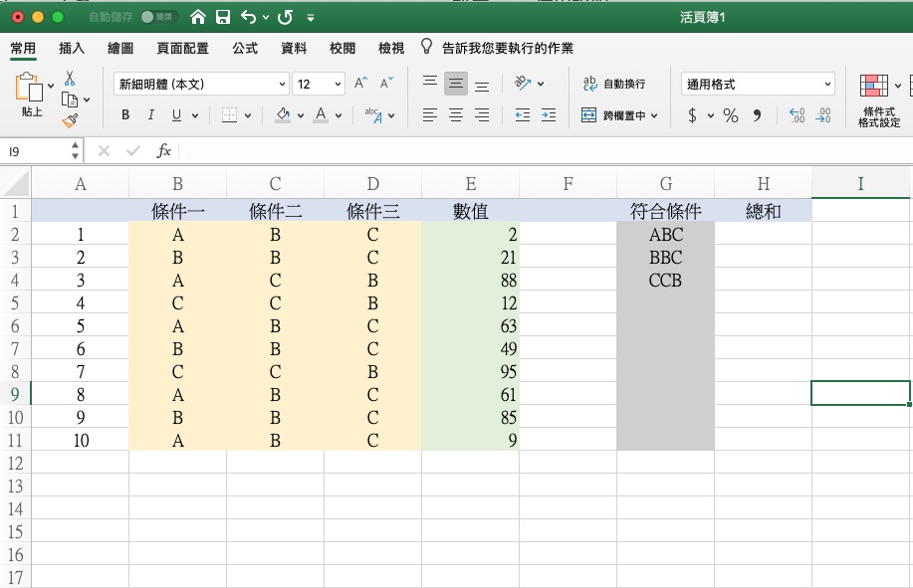Click the Format Painter brush icon
913x588 pixels.
(70, 120)
